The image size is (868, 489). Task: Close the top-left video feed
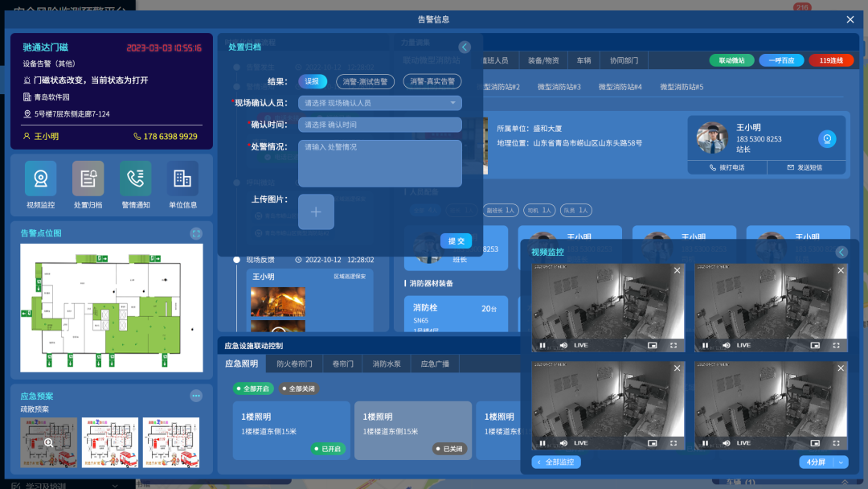677,270
